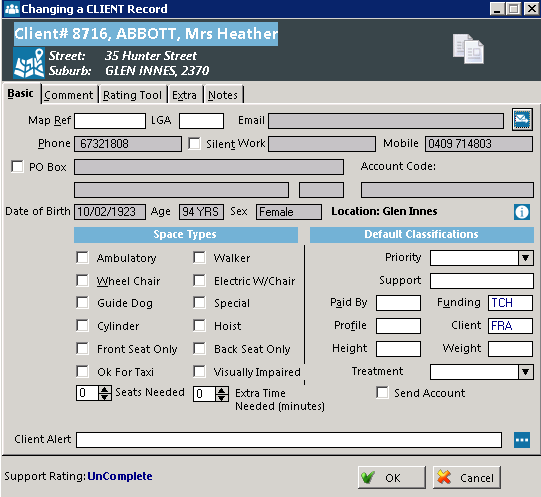Click the ellipsis button beside Client Alert
541x497 pixels.
(x=522, y=440)
